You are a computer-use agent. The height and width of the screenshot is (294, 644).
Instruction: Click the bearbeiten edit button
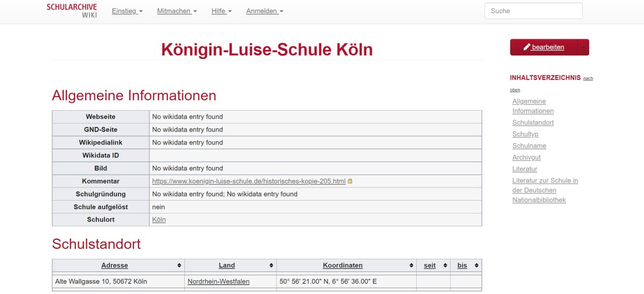544,47
